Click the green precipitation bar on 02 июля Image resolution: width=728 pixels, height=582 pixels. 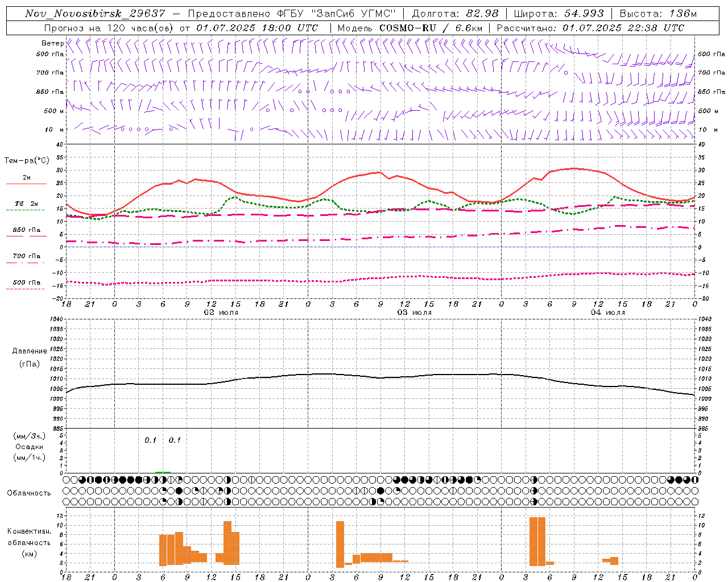pyautogui.click(x=163, y=472)
